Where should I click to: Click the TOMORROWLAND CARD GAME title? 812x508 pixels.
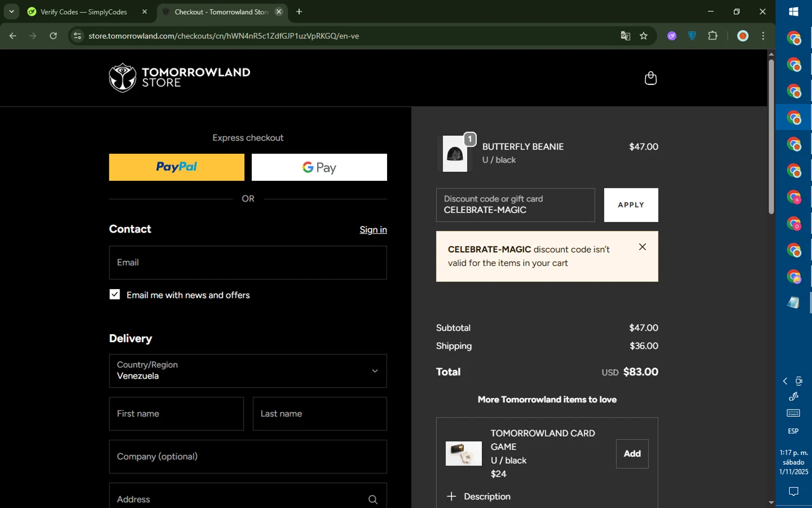[542, 440]
